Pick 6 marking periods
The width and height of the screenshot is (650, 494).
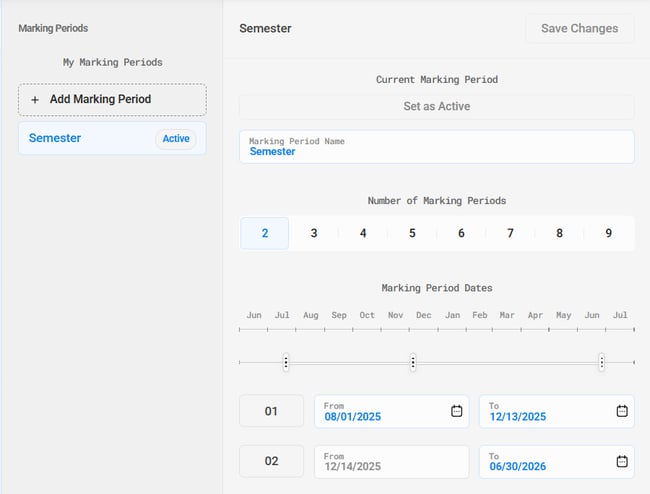(x=461, y=233)
